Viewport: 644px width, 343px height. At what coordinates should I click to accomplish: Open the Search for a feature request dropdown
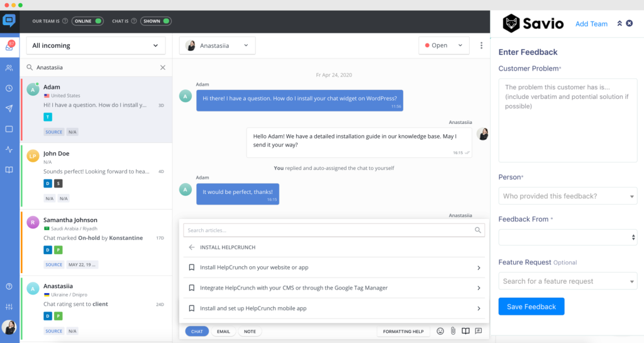point(568,281)
